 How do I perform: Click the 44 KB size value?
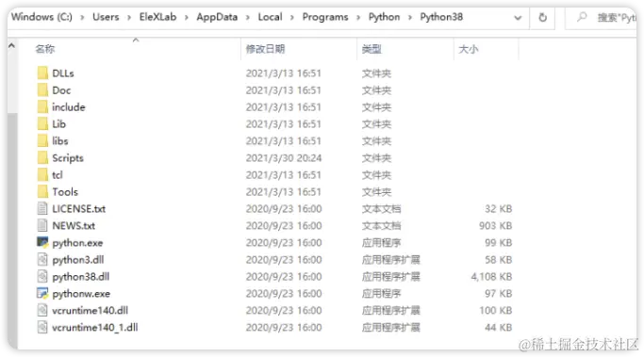coord(498,328)
